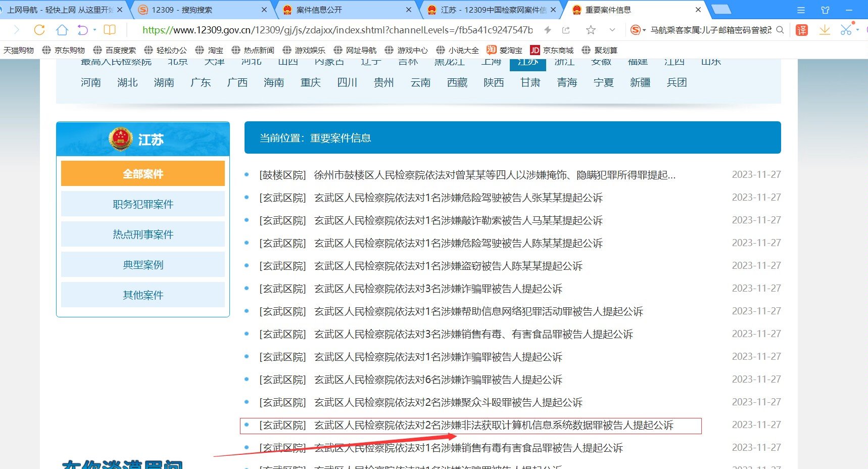The height and width of the screenshot is (469, 868).
Task: Open the search engine selector arrow
Action: click(x=644, y=30)
